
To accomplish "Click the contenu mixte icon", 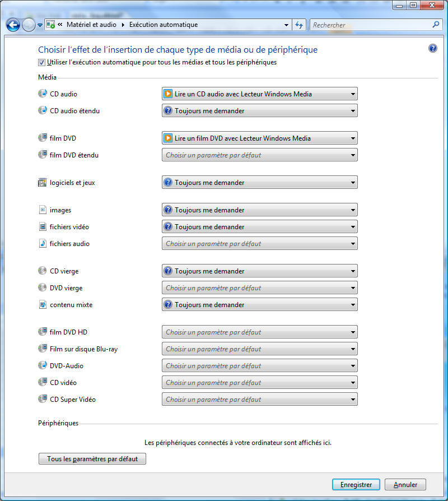I will [x=43, y=304].
